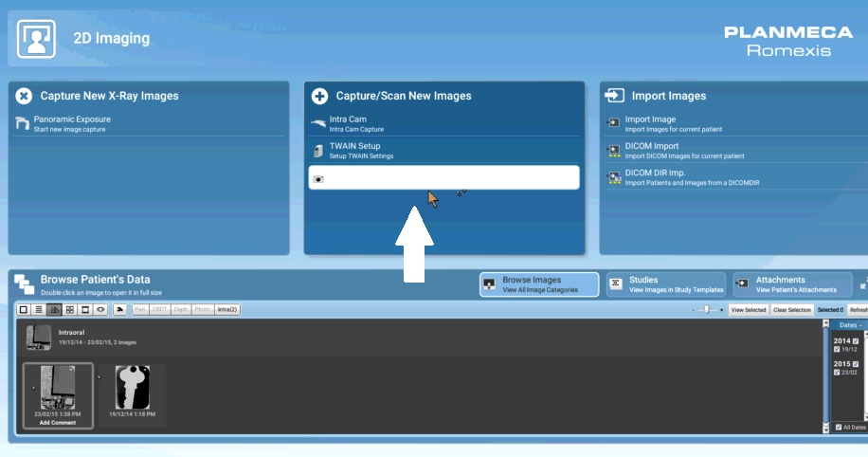Click image list scrollbar down arrow
Screen dimensions: 868x457
click(x=825, y=429)
